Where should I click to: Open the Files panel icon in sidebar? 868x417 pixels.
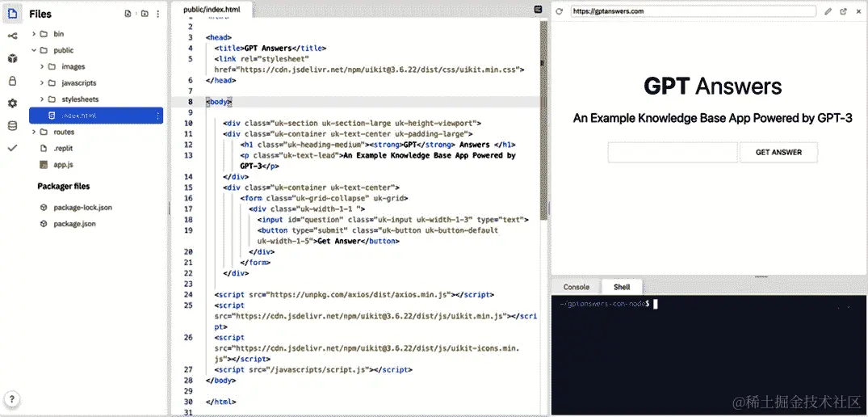(x=12, y=13)
